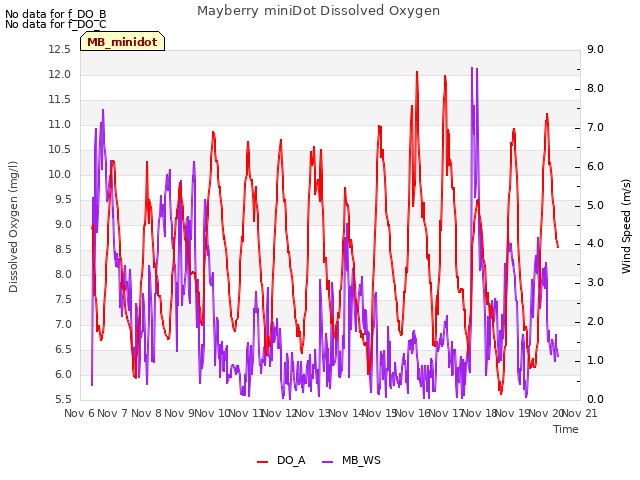Viewport: 640px width, 480px height.
Task: Click the 12.0 left axis tick label
Action: point(60,75)
